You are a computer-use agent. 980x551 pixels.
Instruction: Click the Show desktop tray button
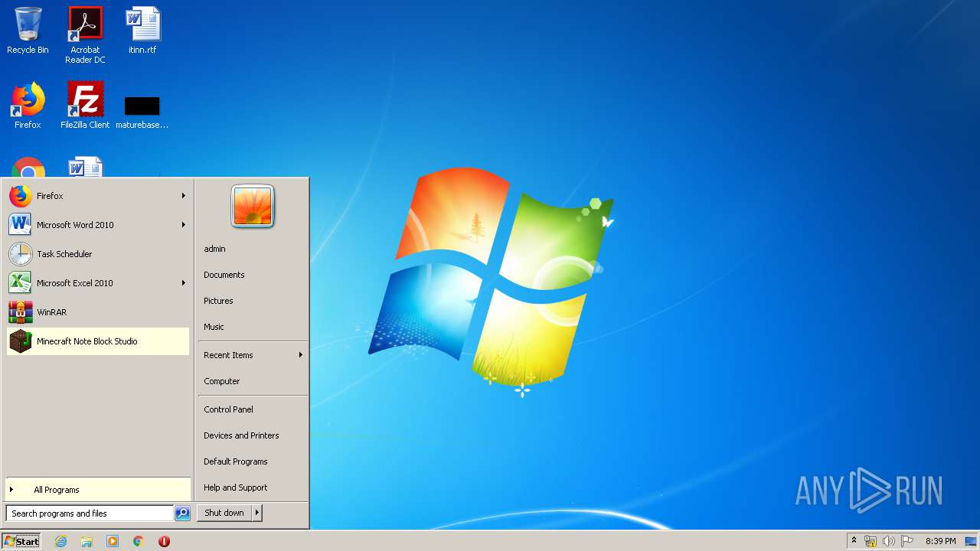point(971,541)
